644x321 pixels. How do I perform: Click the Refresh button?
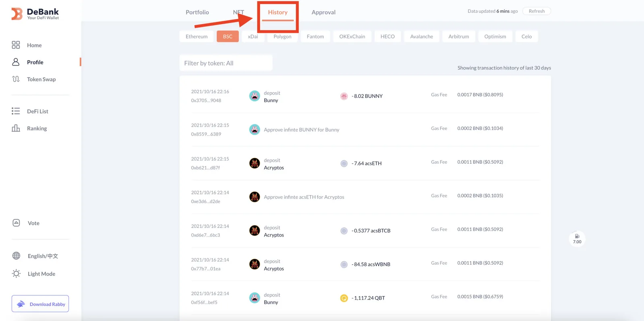(x=537, y=11)
